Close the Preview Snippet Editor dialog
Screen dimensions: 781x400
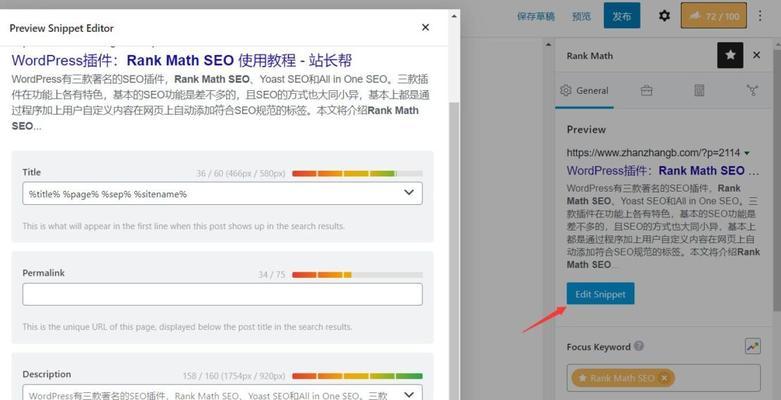[x=425, y=27]
